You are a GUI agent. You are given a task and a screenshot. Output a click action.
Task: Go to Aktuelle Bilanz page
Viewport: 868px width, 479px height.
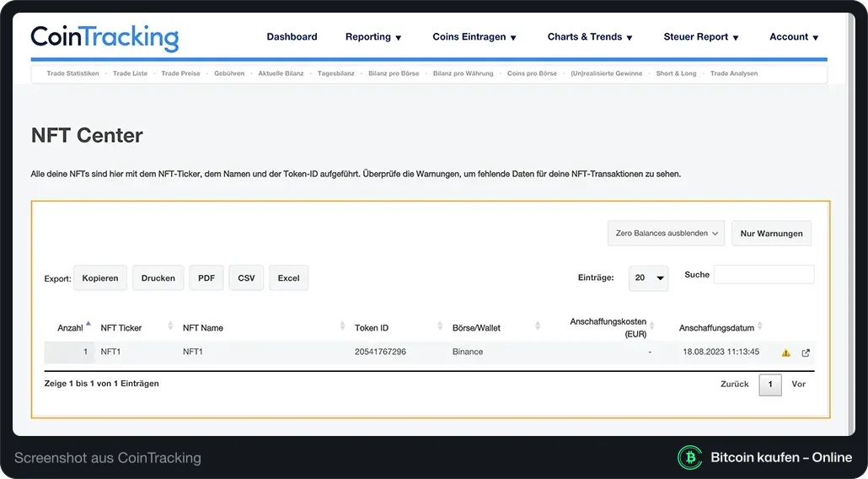click(281, 73)
